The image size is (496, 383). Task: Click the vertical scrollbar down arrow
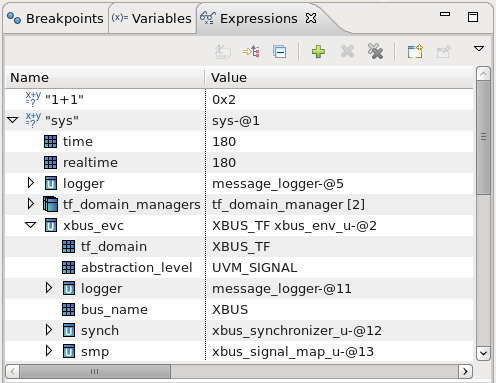click(483, 353)
